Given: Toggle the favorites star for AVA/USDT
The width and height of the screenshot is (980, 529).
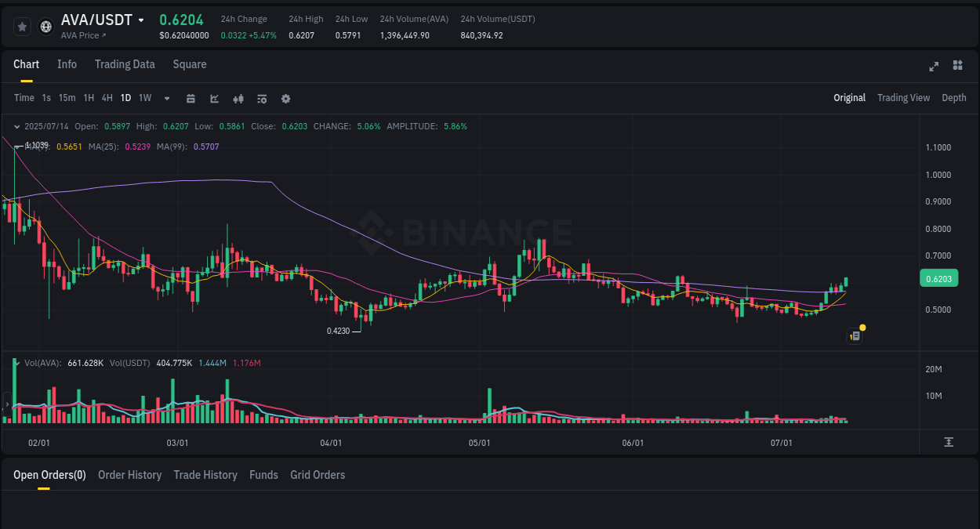Looking at the screenshot, I should tap(21, 25).
